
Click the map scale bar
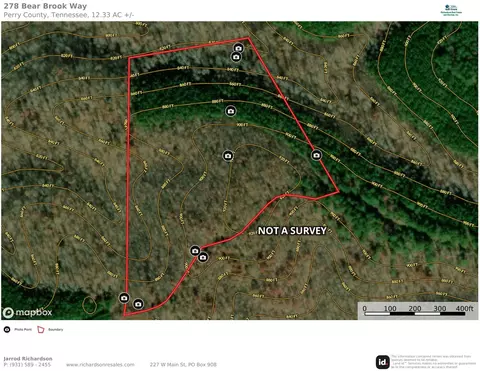418,311
